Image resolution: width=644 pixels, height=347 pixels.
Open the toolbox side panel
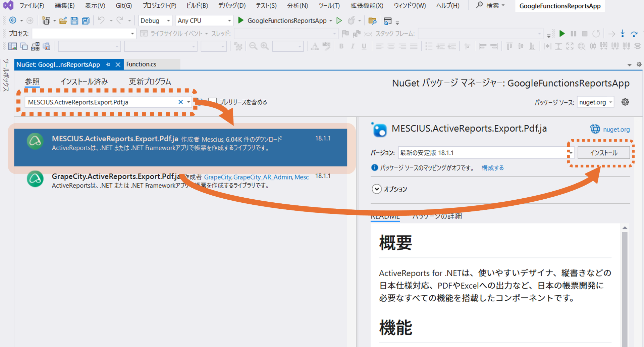[6, 75]
